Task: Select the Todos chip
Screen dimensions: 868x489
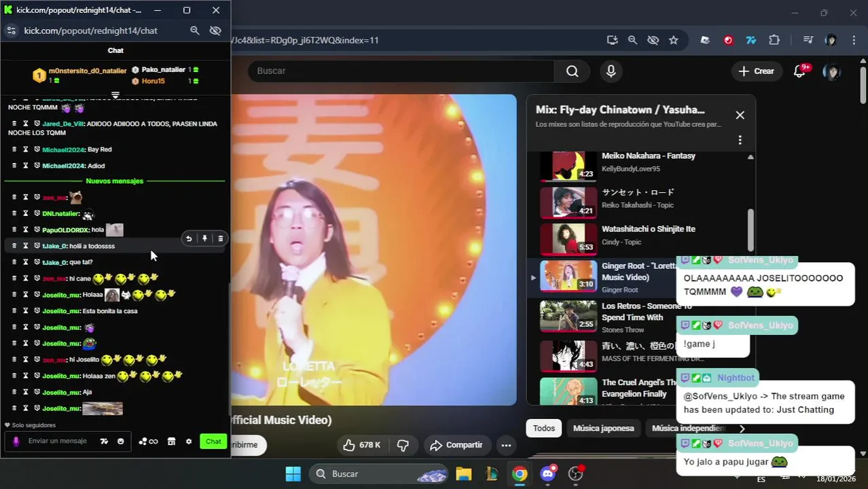Action: 544,429
